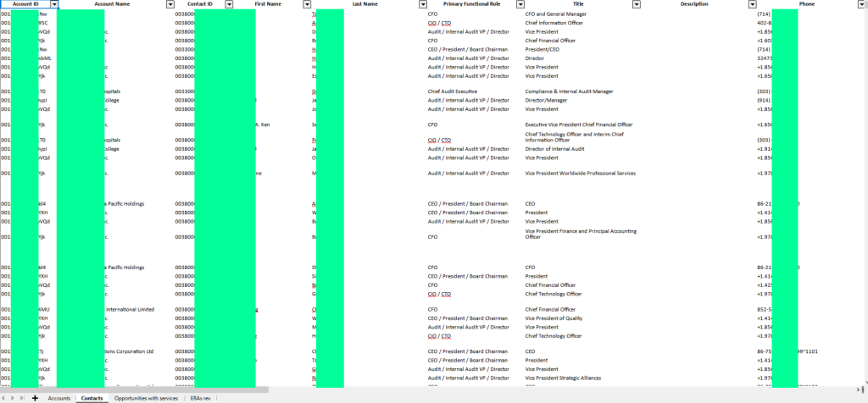Select the Contact ID header cell
868x403 pixels.
[x=200, y=4]
